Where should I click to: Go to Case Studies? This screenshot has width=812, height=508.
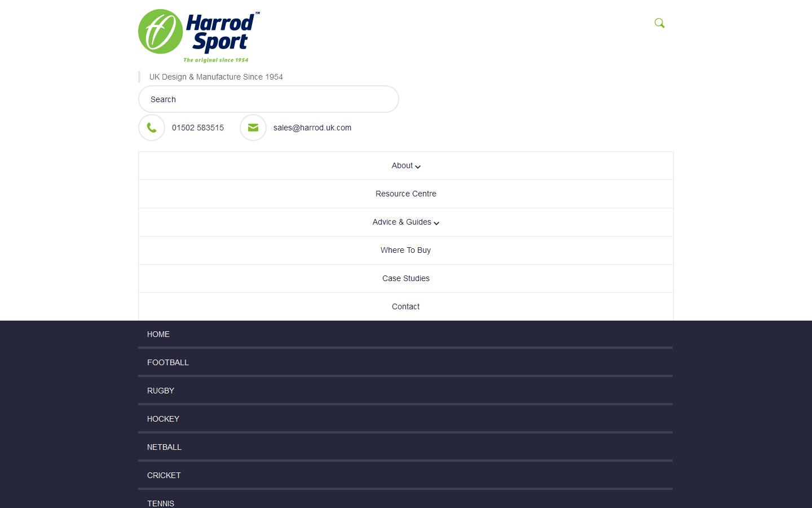406,278
